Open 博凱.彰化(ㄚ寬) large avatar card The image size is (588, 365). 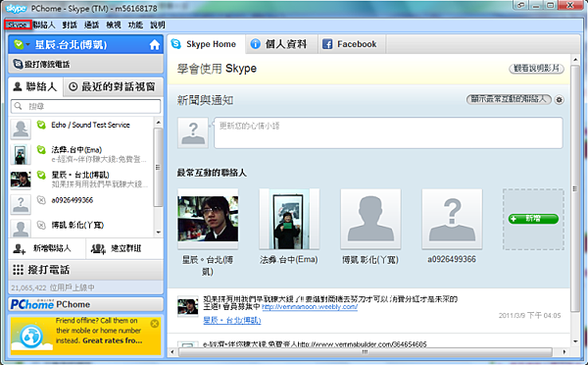tap(370, 219)
